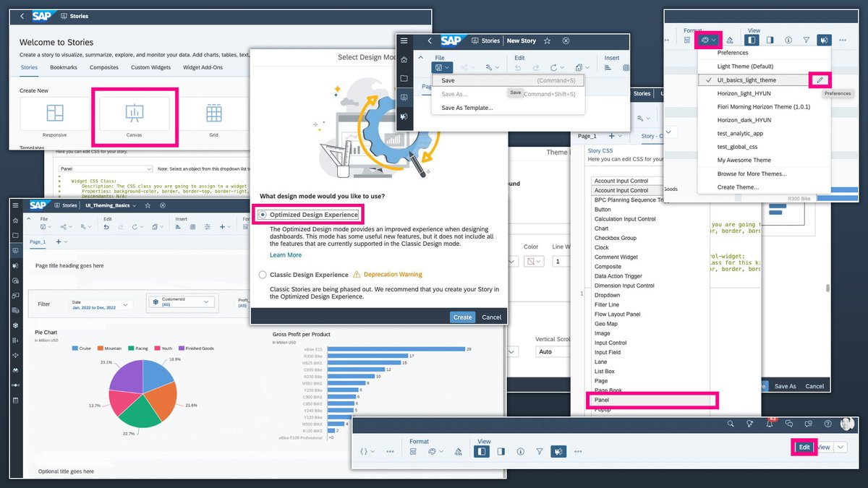Open the theme palette dropdown in bottom toolbar
This screenshot has height=488, width=868.
[x=435, y=451]
